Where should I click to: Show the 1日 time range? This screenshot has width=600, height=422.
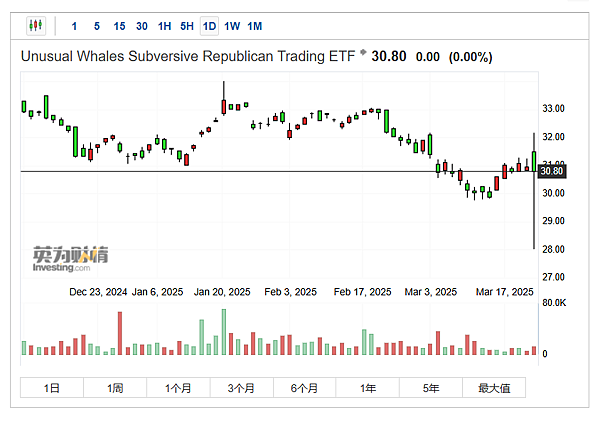tap(52, 387)
